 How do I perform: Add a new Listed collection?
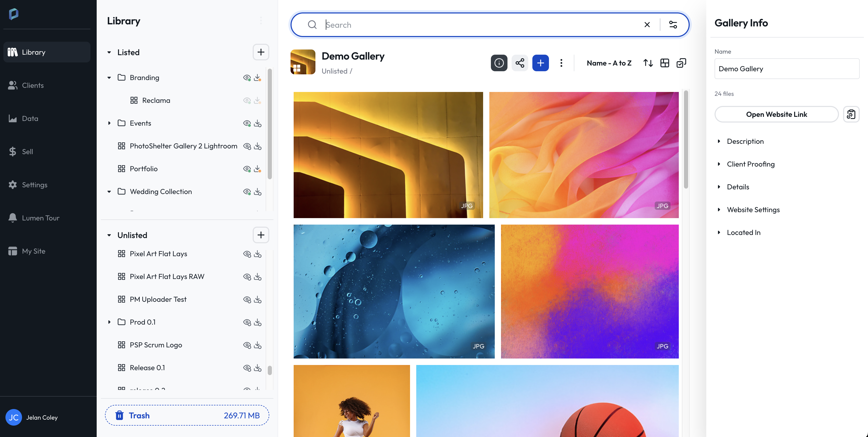click(261, 52)
